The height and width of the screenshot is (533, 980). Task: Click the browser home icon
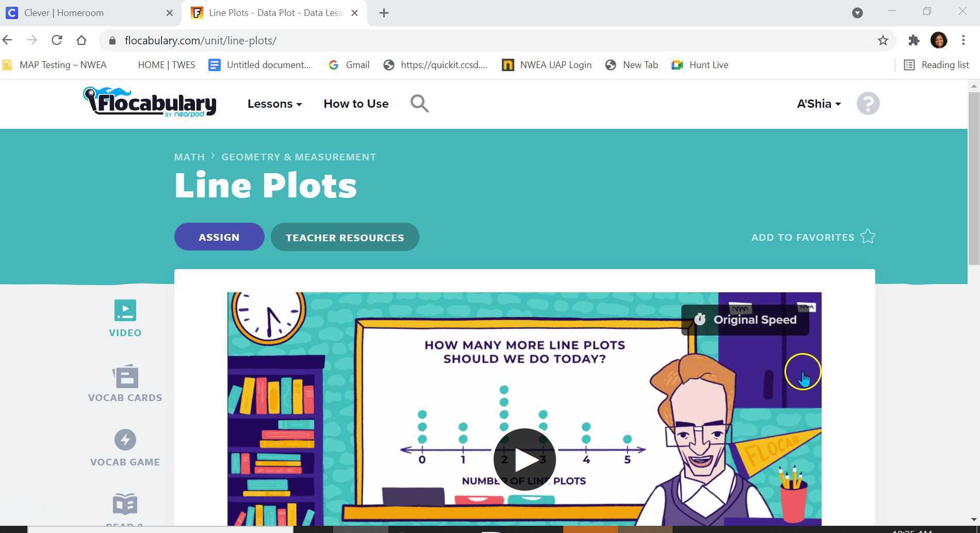[x=82, y=40]
